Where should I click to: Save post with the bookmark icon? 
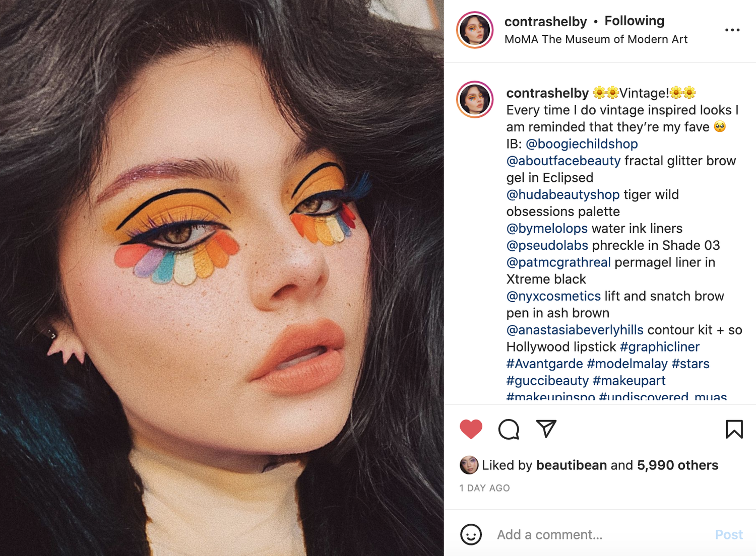[734, 429]
